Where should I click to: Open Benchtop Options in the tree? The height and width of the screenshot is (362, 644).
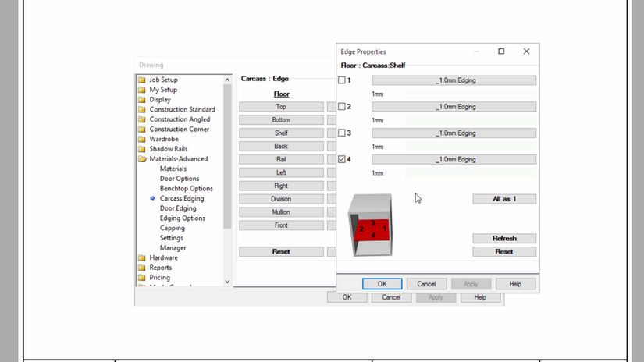tap(187, 188)
